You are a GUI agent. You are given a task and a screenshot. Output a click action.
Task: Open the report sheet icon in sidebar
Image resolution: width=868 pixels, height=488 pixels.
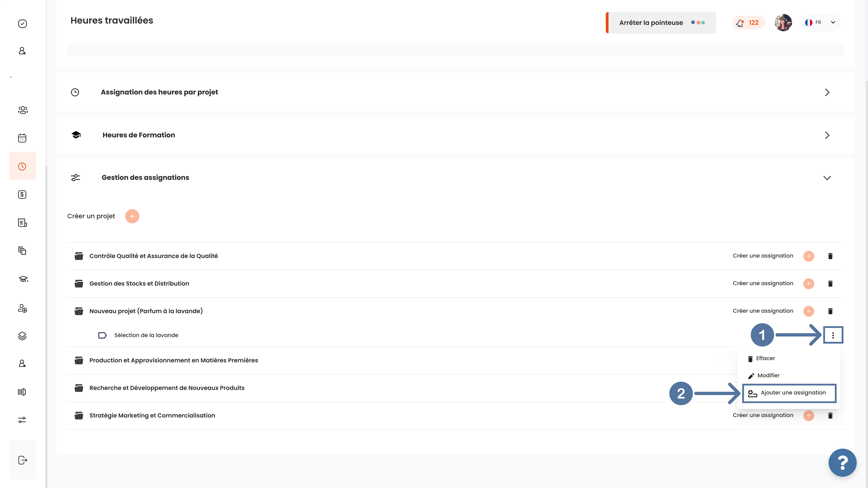tap(22, 223)
